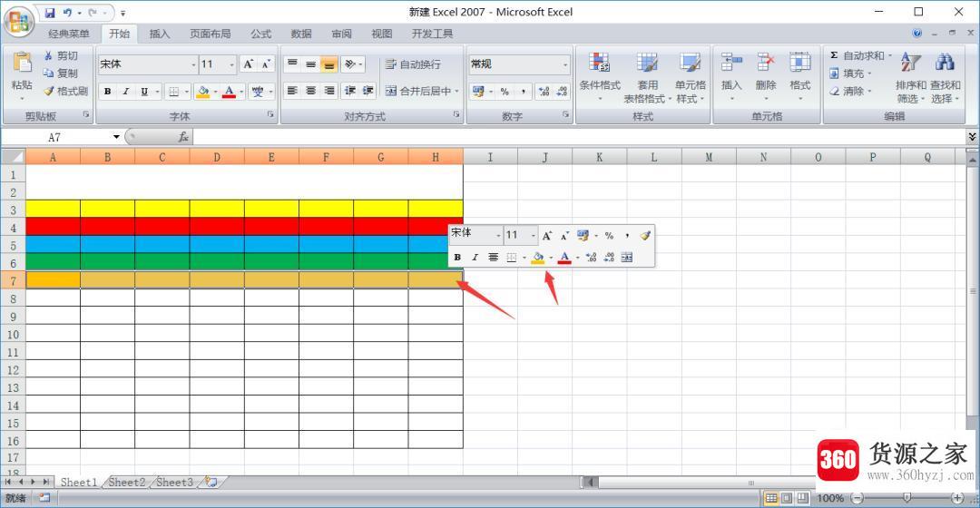Switch to the 公式 ribbon tab
The width and height of the screenshot is (980, 508).
pos(260,34)
